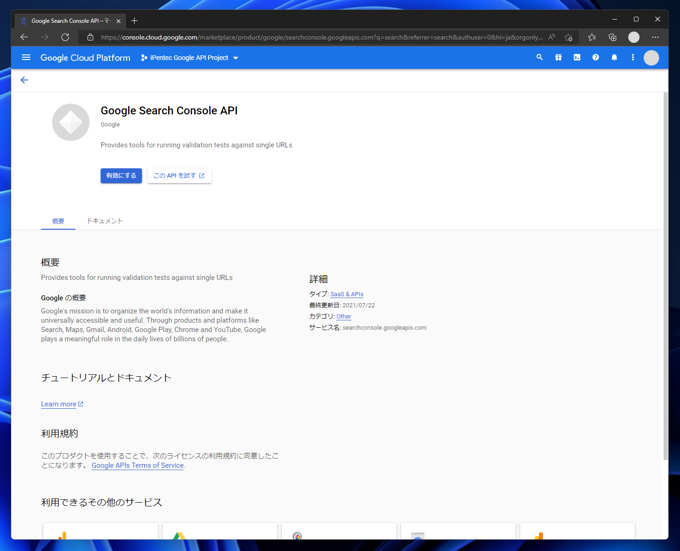The height and width of the screenshot is (551, 680).
Task: Open the browser favorites list icon
Action: (x=592, y=37)
